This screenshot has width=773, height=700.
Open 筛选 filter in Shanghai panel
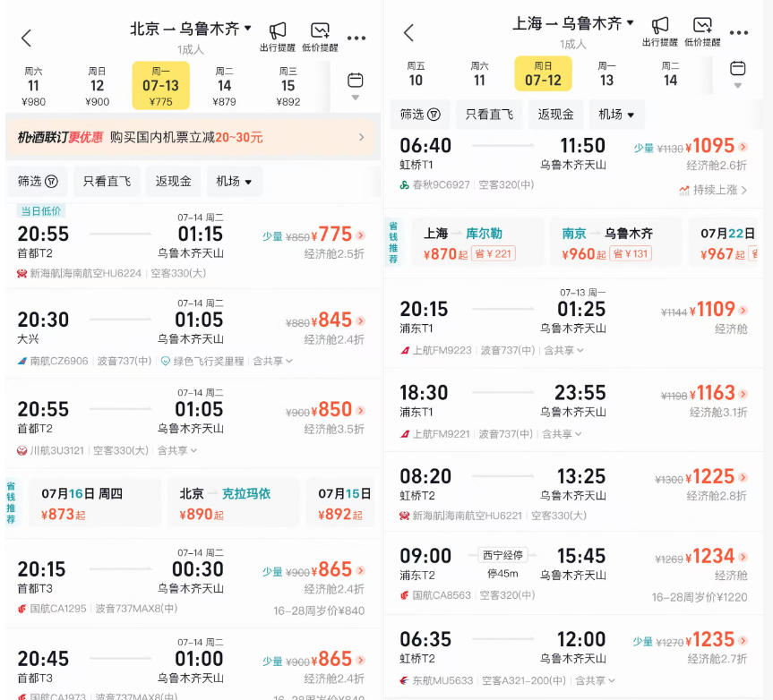point(420,115)
